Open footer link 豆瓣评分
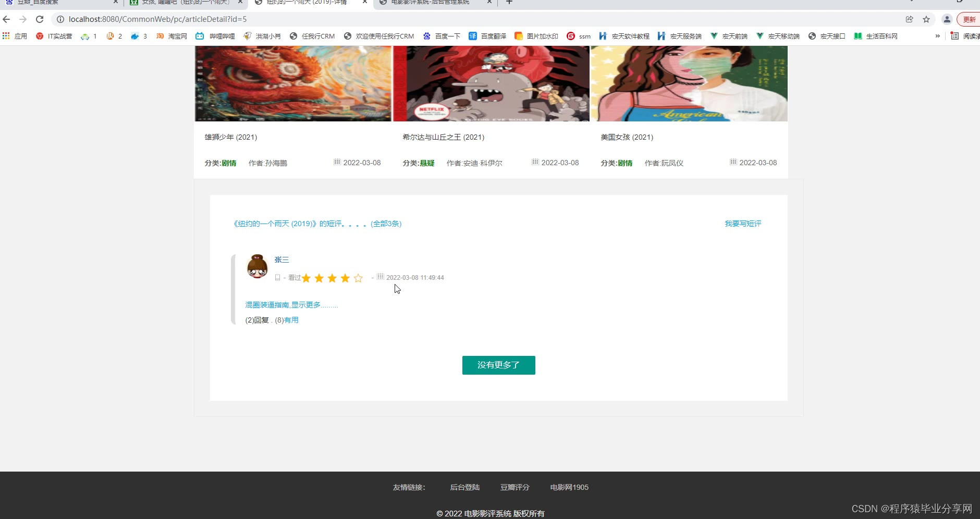980x519 pixels. point(515,487)
